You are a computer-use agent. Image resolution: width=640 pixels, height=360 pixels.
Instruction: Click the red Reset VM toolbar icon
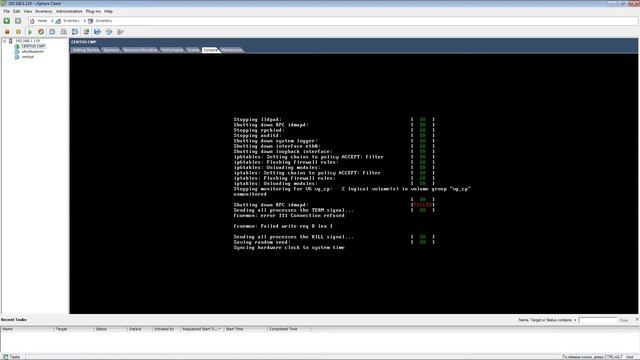41,32
